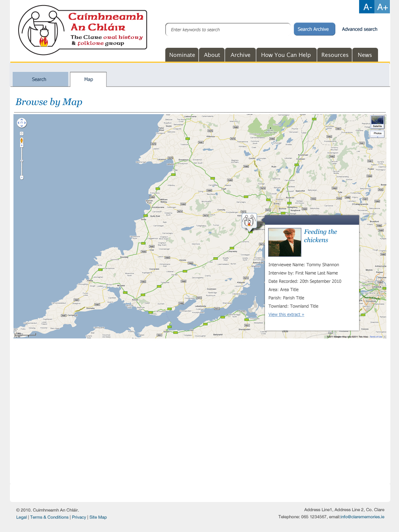The image size is (399, 532).
Task: Switch map to Satellite view
Action: click(377, 122)
